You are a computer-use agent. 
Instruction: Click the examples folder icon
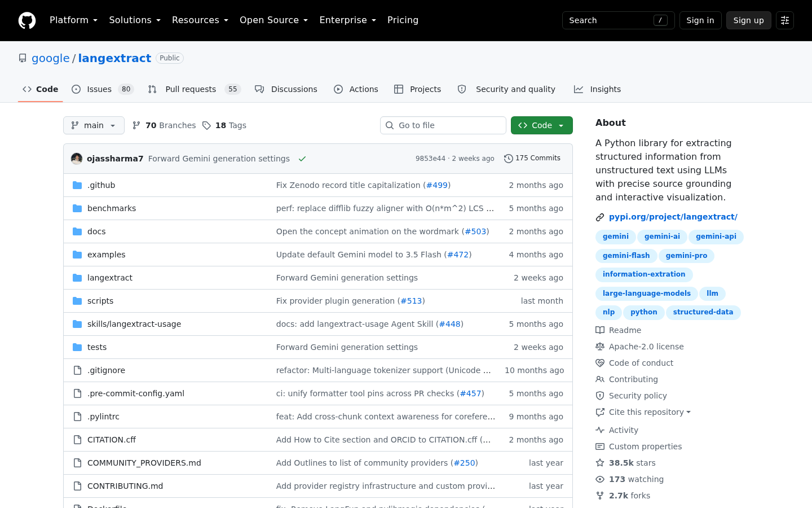(x=77, y=255)
